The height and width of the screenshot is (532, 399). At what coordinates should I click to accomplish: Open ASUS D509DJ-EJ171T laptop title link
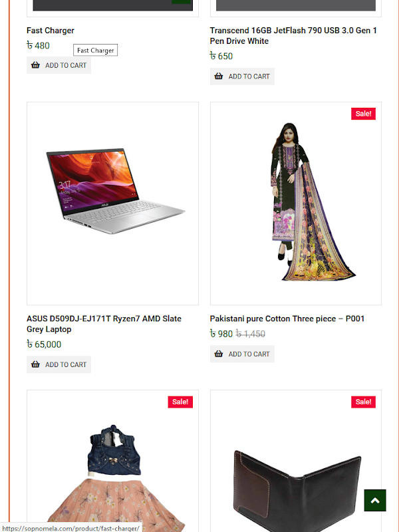pos(104,324)
